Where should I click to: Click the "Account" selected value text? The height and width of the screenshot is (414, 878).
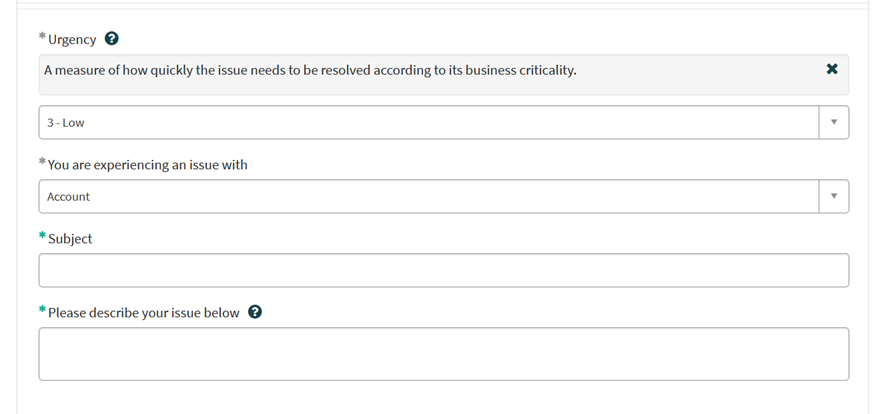(x=69, y=197)
